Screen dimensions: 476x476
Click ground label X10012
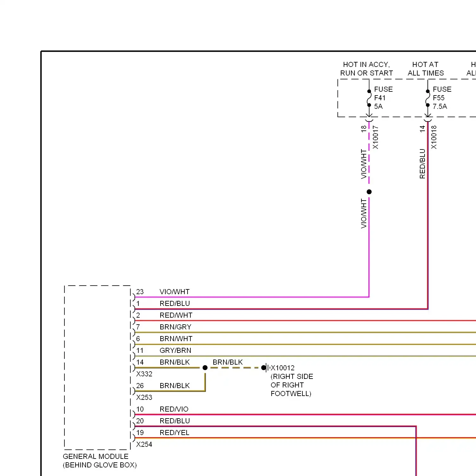[283, 368]
